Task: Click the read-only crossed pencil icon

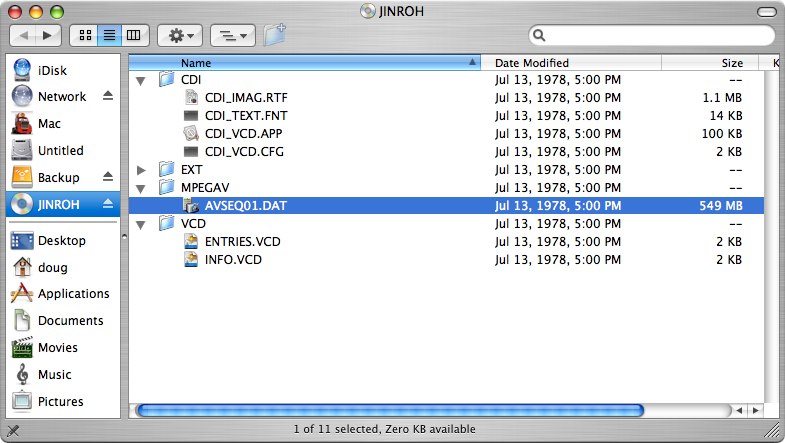Action: pyautogui.click(x=13, y=430)
